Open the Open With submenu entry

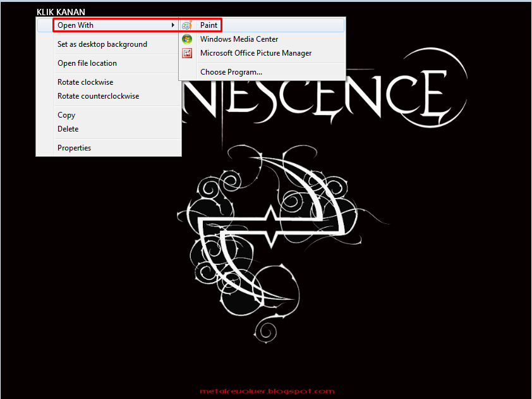click(109, 25)
